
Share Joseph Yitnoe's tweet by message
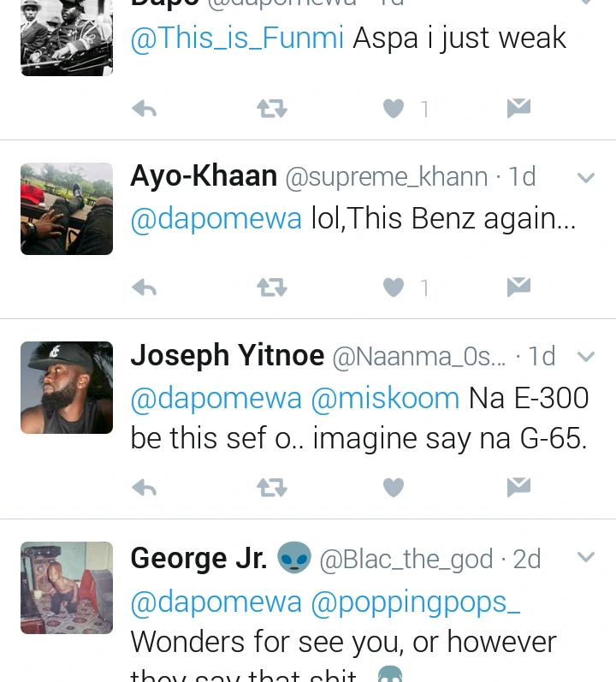click(518, 488)
